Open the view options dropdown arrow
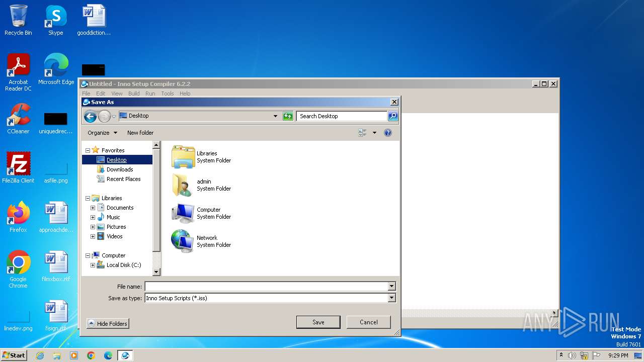 (374, 133)
